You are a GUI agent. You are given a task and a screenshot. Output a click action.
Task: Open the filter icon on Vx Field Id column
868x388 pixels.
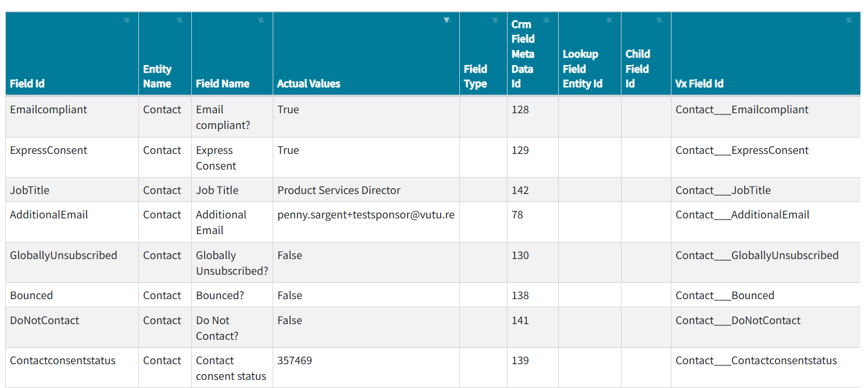click(x=849, y=20)
